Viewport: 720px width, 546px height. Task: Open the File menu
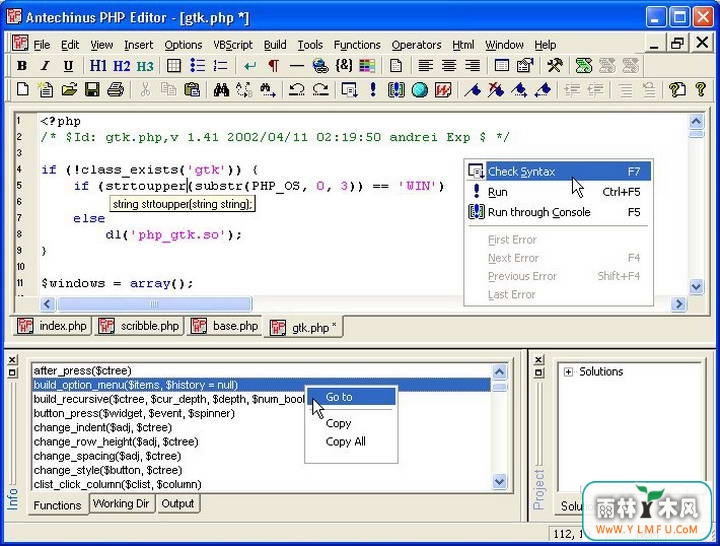tap(42, 45)
